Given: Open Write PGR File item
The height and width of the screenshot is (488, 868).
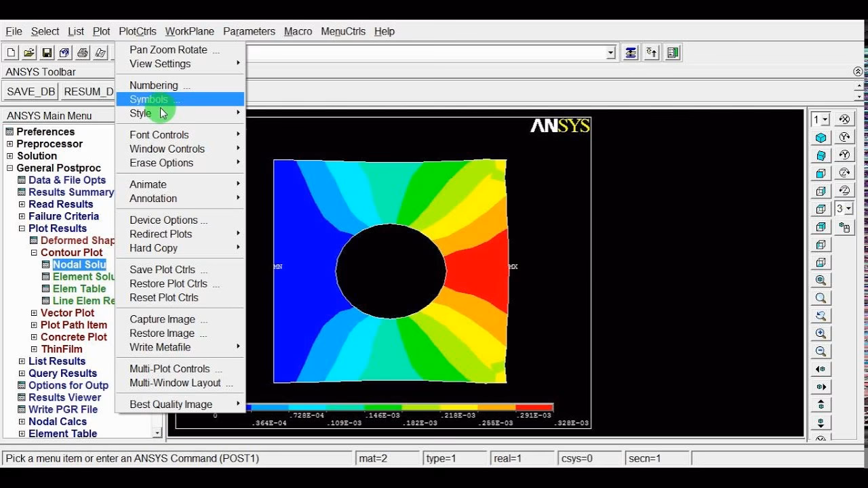Looking at the screenshot, I should tap(63, 409).
